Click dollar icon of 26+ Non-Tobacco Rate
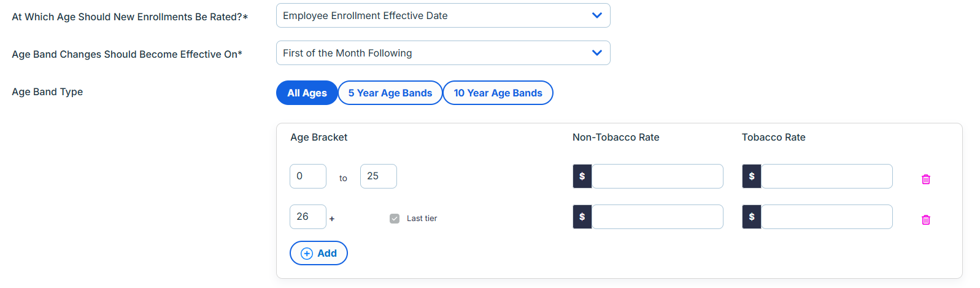This screenshot has width=980, height=288. pyautogui.click(x=582, y=217)
